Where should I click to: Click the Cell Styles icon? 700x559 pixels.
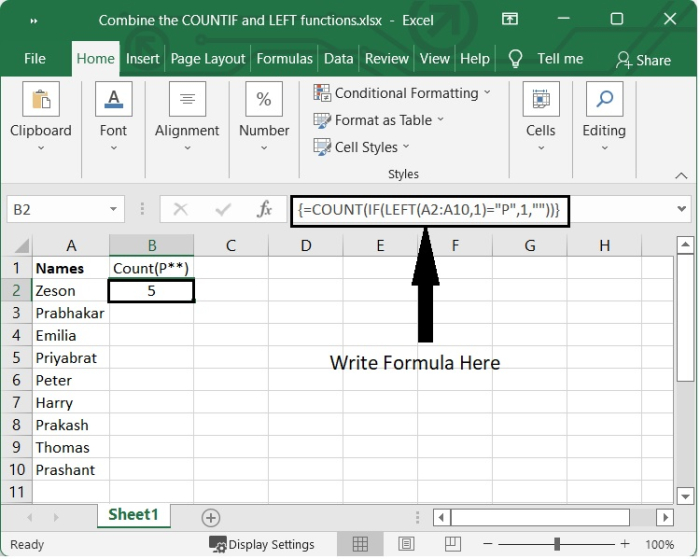(x=322, y=147)
